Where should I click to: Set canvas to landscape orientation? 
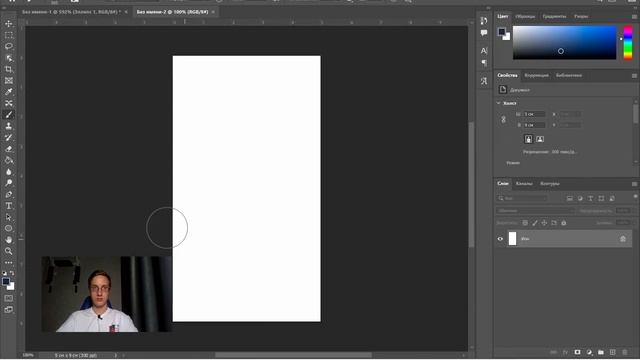(540, 139)
